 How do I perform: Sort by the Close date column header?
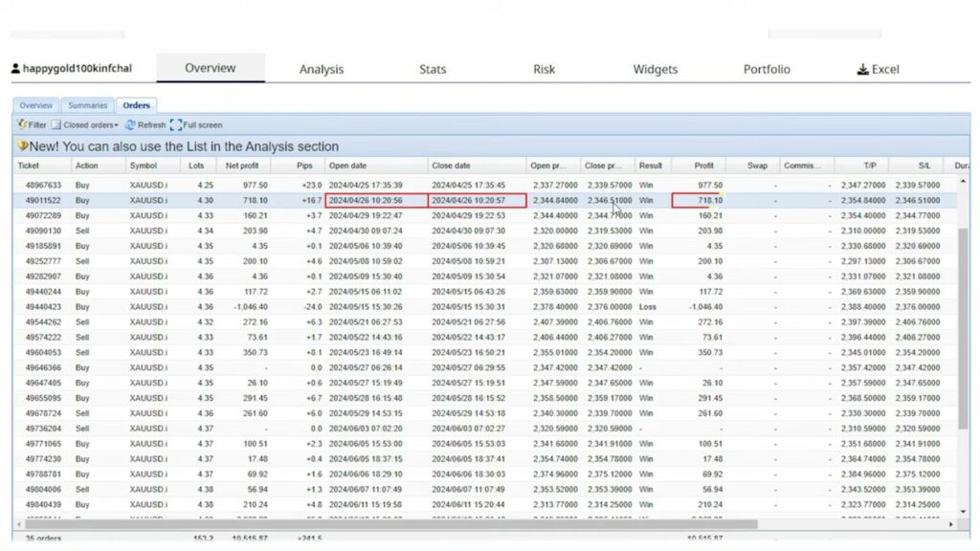451,165
